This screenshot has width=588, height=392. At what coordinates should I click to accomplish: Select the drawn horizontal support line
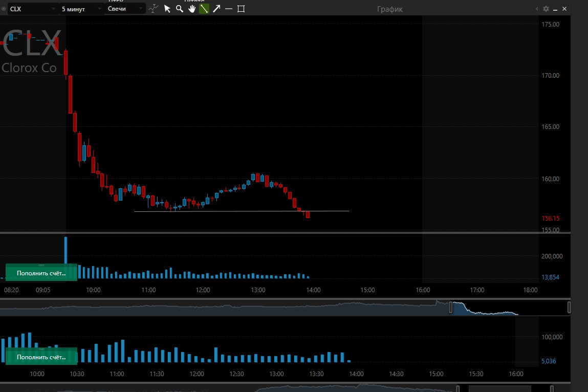click(242, 211)
